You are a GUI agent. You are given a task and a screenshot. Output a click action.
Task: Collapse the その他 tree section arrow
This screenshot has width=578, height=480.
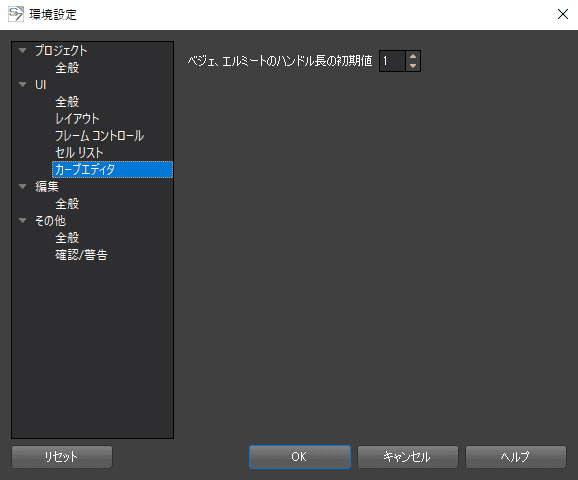(23, 220)
